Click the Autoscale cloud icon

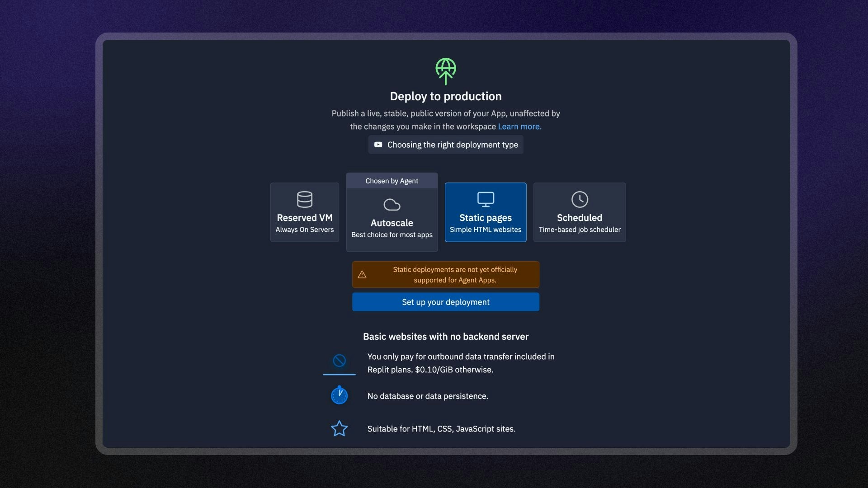[392, 205]
